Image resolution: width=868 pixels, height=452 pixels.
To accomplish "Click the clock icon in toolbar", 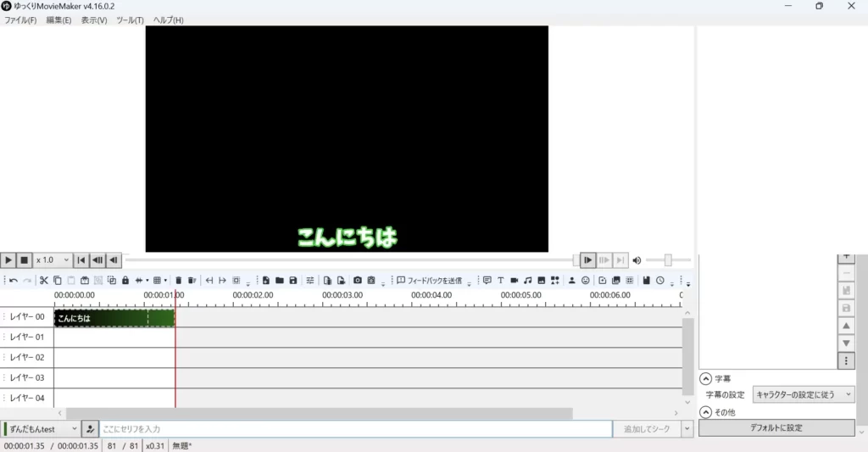I will point(659,281).
